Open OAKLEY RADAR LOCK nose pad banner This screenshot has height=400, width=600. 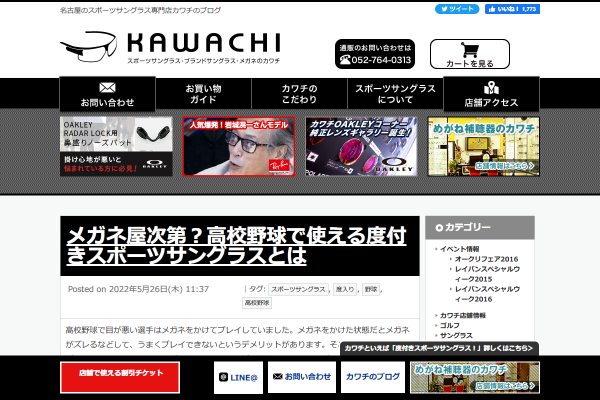click(116, 147)
